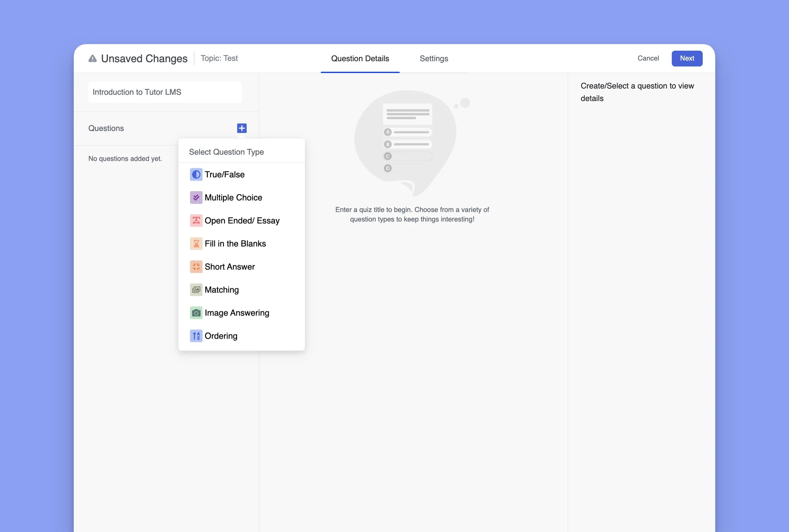The height and width of the screenshot is (532, 789).
Task: Expand the question type dropdown menu
Action: coord(241,128)
